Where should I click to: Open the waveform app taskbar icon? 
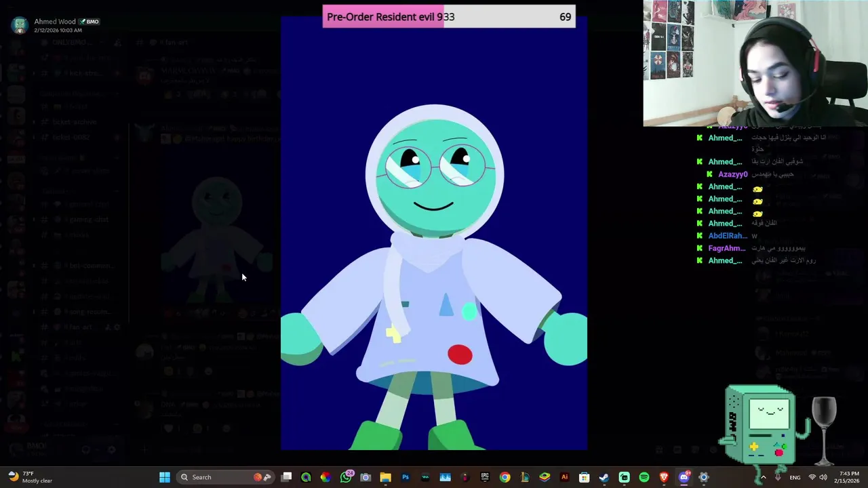425,477
